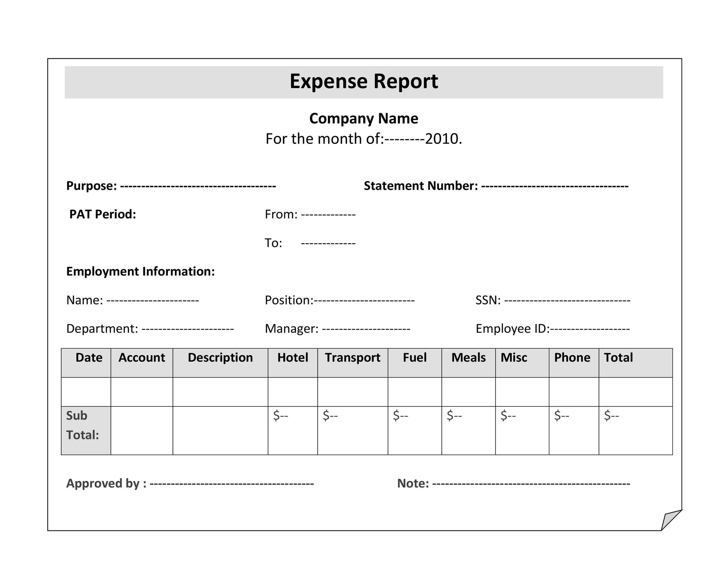728x563 pixels.
Task: Select the Description column header
Action: tap(220, 358)
